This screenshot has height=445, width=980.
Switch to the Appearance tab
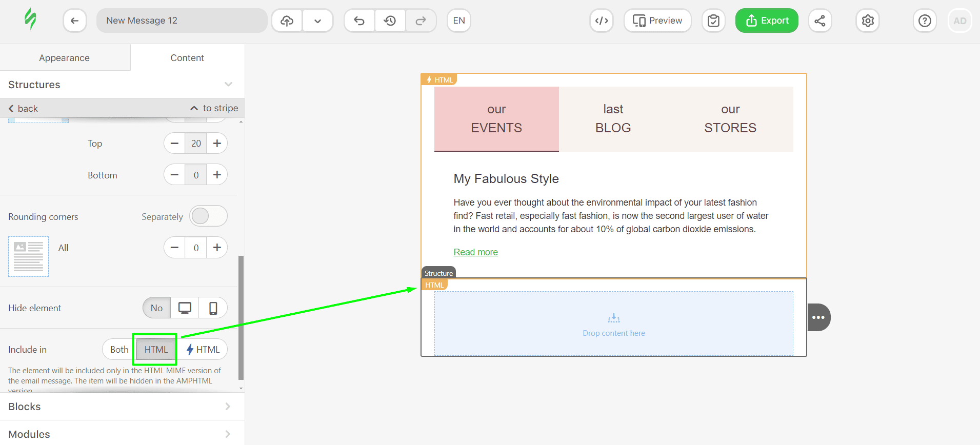point(65,58)
